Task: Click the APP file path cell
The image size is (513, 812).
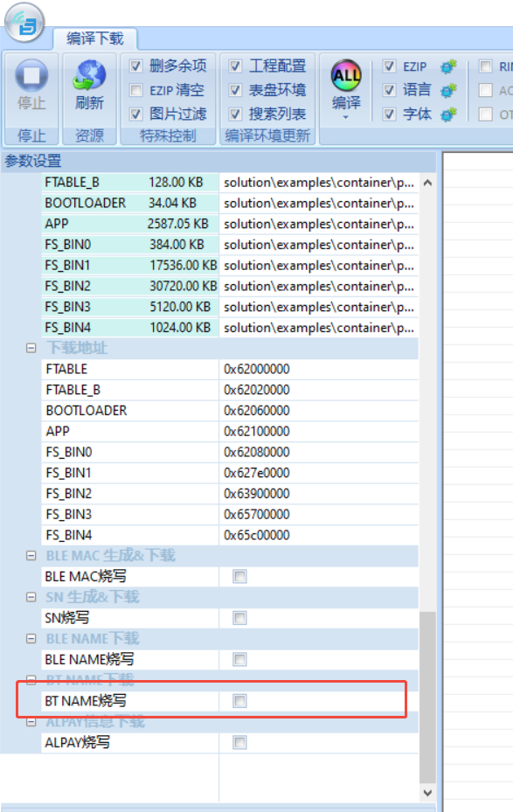Action: pos(318,224)
